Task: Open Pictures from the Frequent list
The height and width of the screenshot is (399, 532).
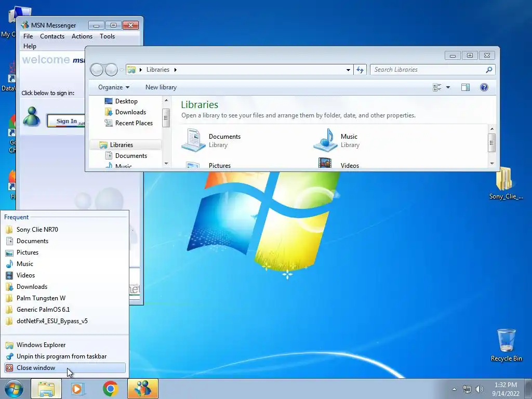Action: (65, 252)
